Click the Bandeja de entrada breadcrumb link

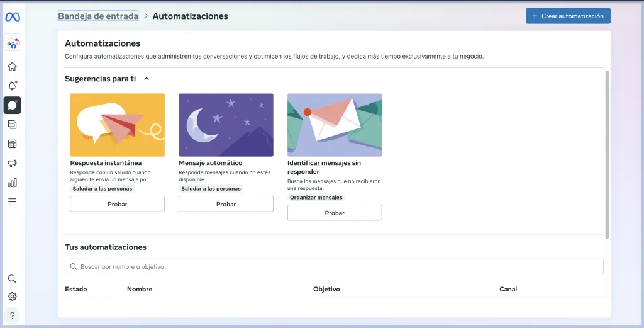[x=97, y=16]
